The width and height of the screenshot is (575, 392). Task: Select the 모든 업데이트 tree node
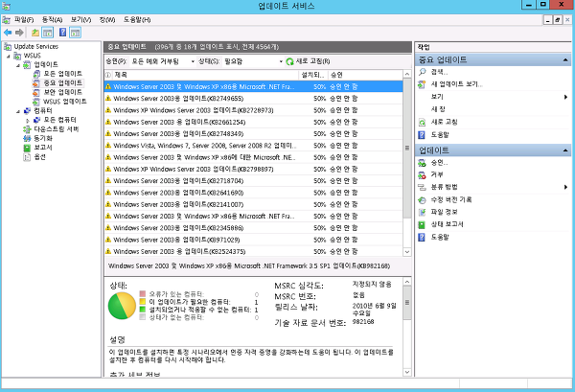(57, 74)
